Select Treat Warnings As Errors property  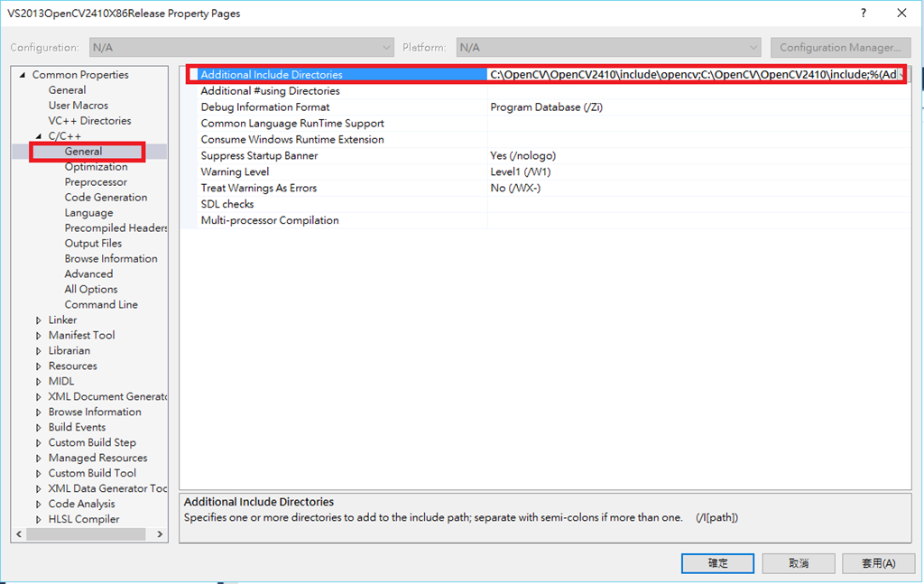click(x=259, y=188)
